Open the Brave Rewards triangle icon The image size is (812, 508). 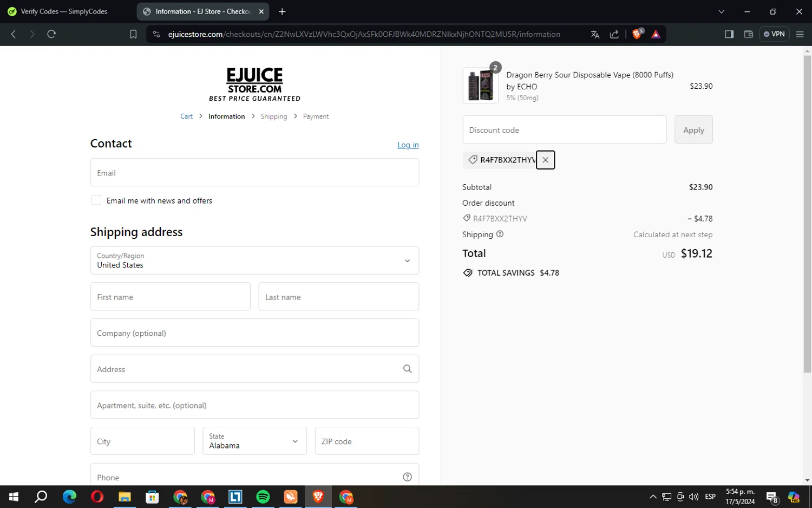(656, 34)
